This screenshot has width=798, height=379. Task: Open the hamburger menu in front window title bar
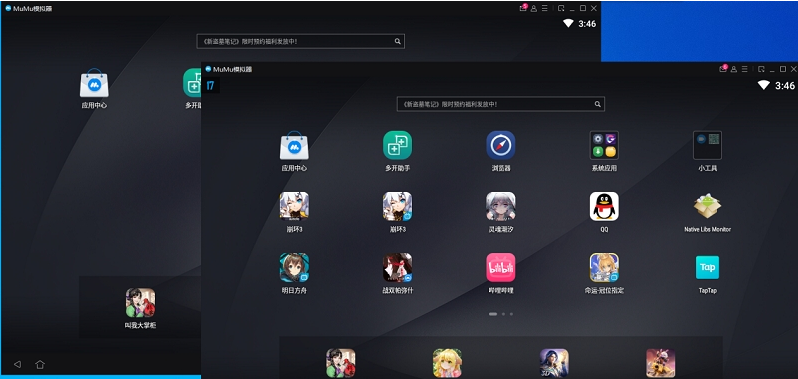(x=745, y=69)
